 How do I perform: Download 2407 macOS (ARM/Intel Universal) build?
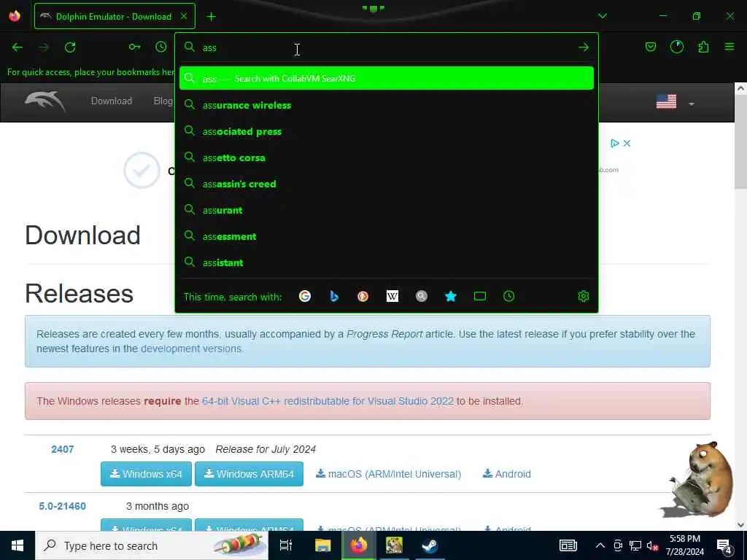point(389,474)
